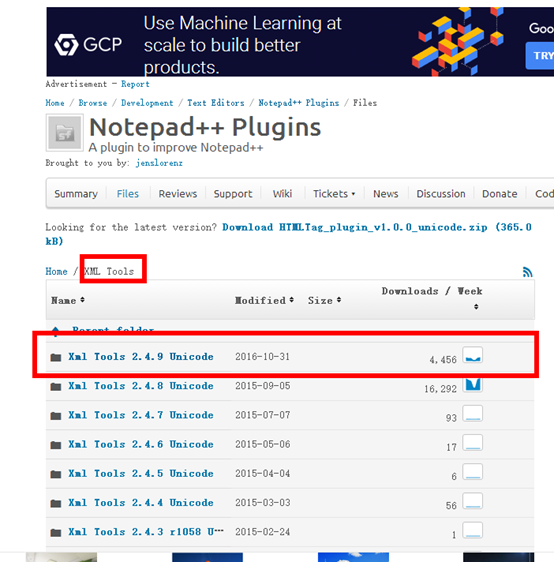Click the XML Tools path text

[109, 271]
